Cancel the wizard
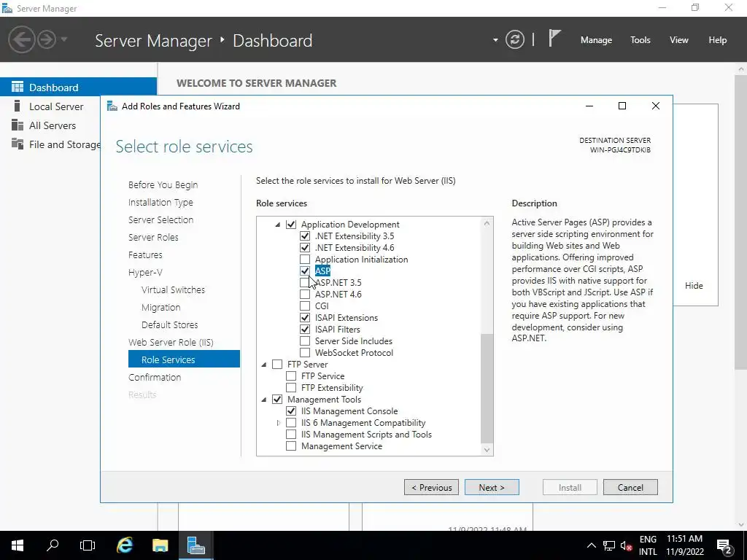The image size is (747, 560). 630,487
